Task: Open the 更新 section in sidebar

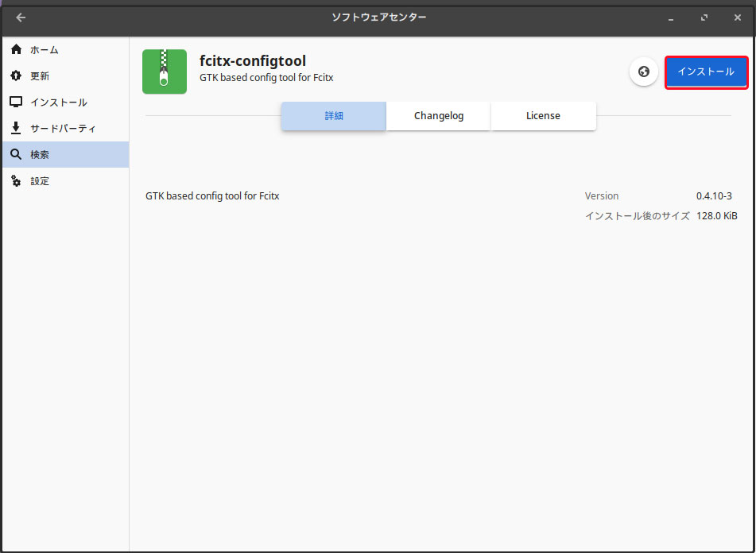Action: 40,76
